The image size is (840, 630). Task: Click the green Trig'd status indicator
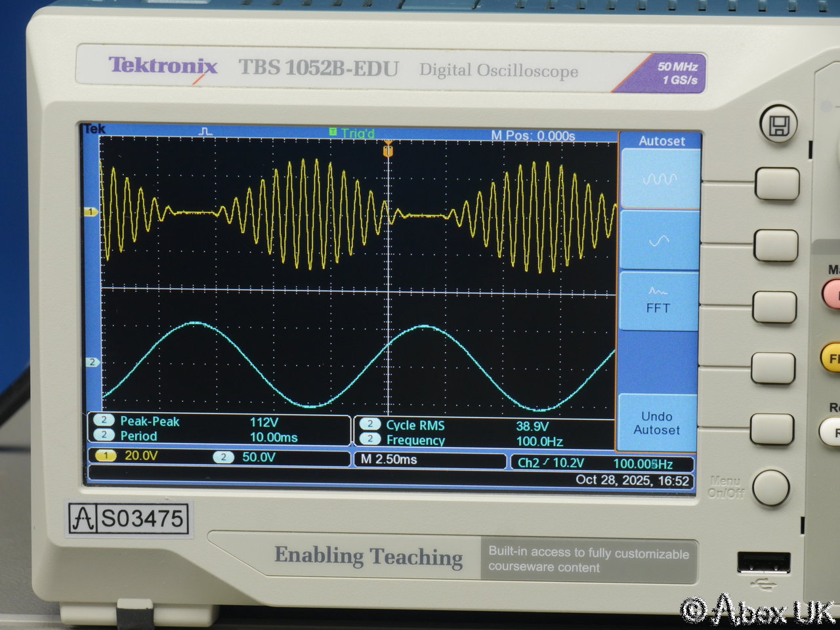[x=352, y=133]
